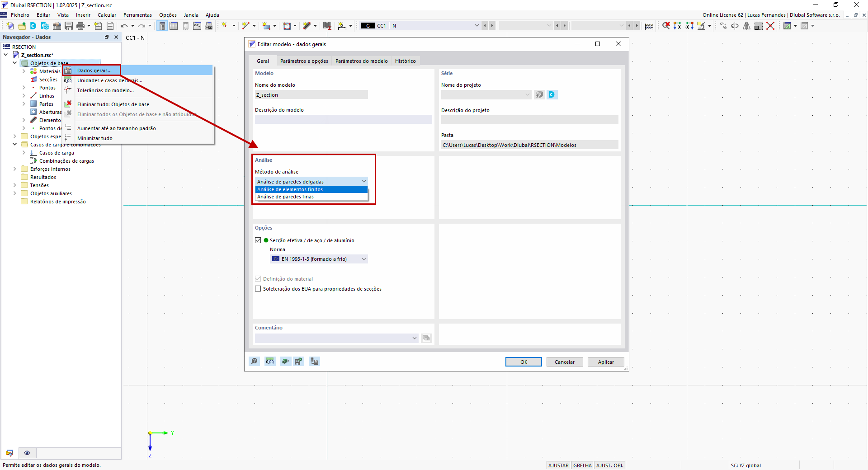Viewport: 868px width, 470px height.
Task: Click the Descrição do projeto field
Action: [530, 120]
